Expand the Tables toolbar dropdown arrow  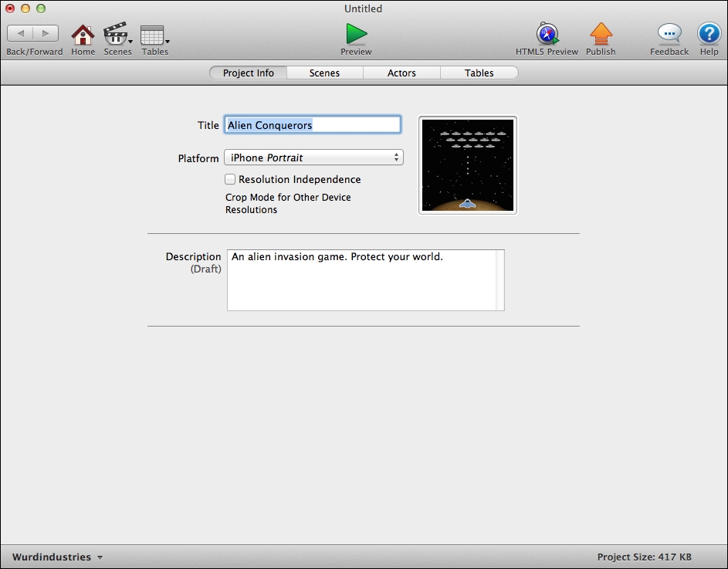coord(168,42)
